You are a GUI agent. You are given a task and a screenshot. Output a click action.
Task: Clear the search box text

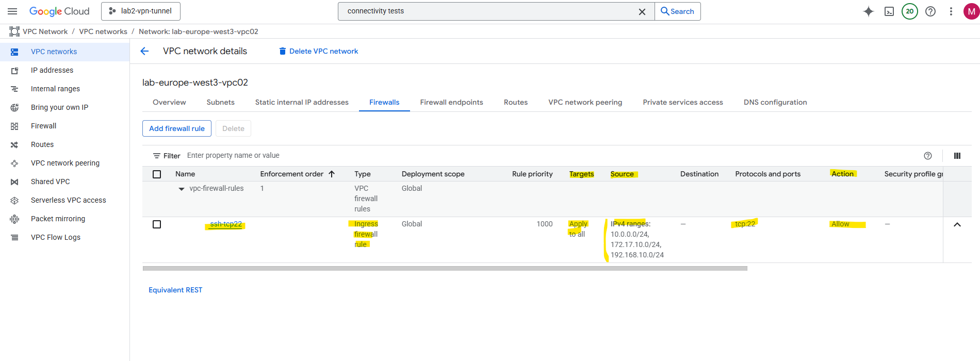click(x=642, y=11)
